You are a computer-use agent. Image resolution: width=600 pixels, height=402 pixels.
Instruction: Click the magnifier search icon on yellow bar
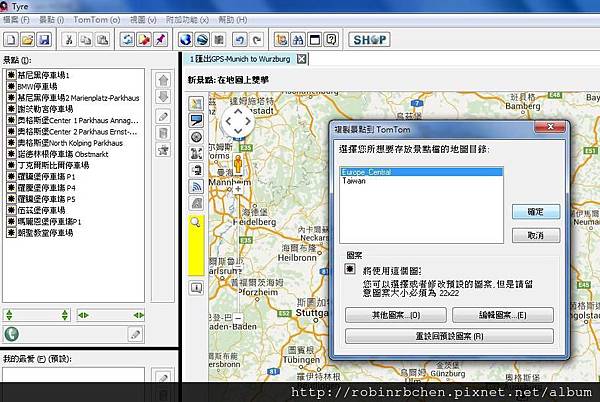pos(196,222)
